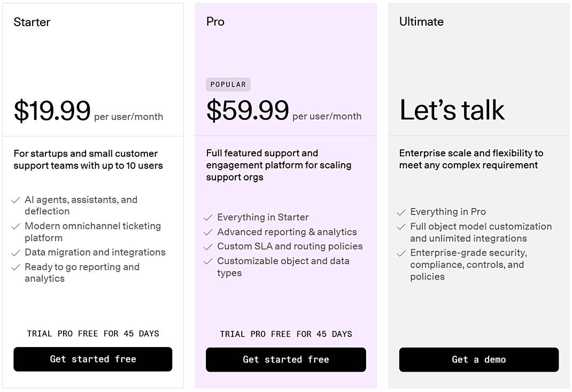Click the checkmark beside Data migration and integrations
This screenshot has height=392, width=572.
point(16,252)
